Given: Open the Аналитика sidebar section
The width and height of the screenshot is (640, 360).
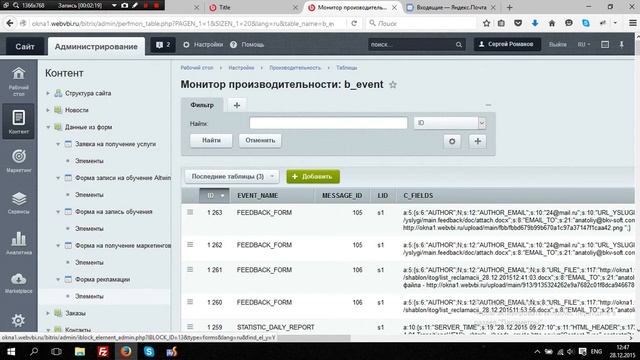Looking at the screenshot, I should tap(18, 243).
